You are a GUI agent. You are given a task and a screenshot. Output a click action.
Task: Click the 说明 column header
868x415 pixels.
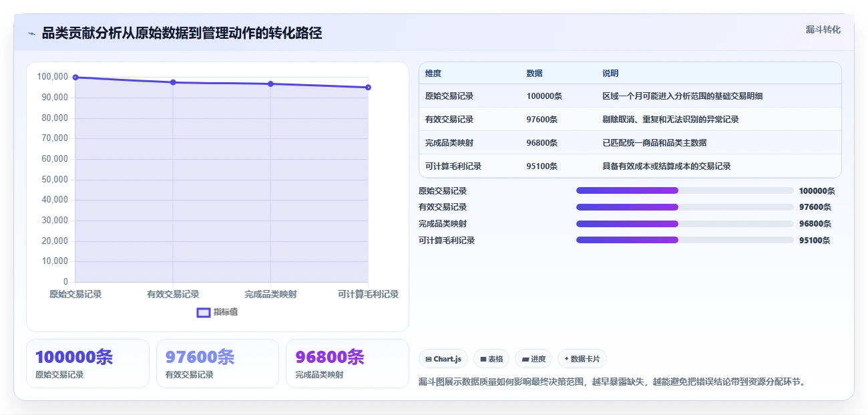click(x=610, y=74)
